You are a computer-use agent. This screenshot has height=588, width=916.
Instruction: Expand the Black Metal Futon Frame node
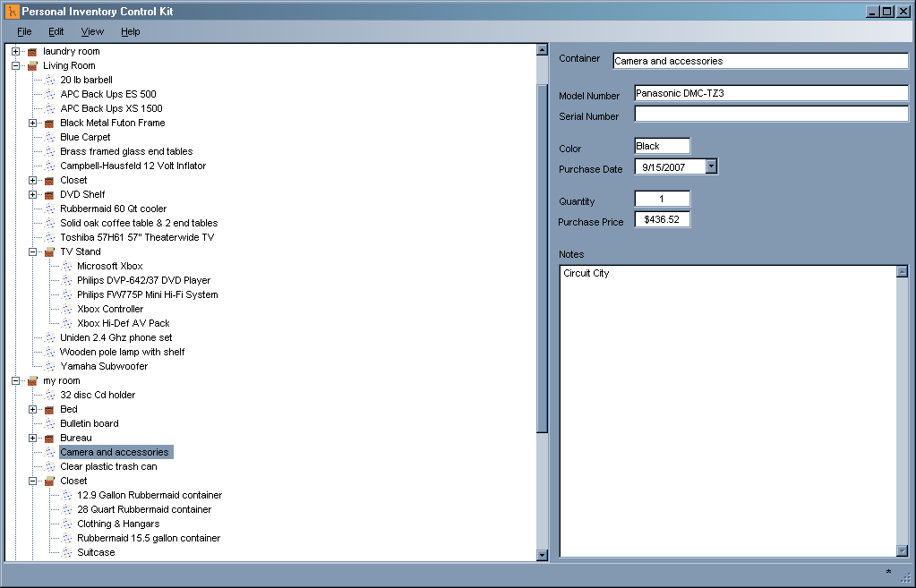coord(33,123)
